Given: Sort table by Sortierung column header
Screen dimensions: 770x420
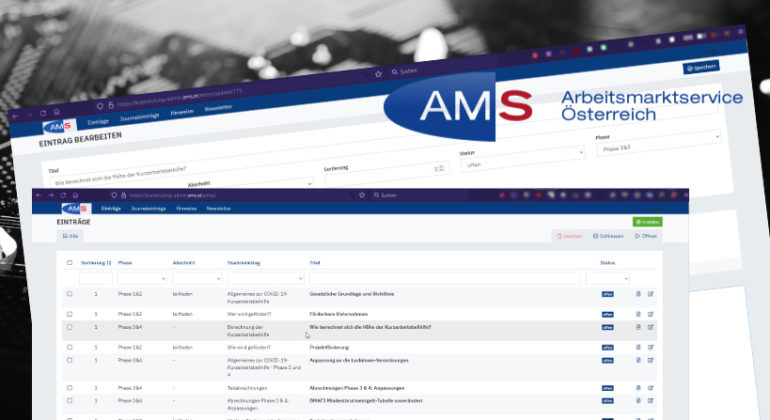Looking at the screenshot, I should coord(96,262).
